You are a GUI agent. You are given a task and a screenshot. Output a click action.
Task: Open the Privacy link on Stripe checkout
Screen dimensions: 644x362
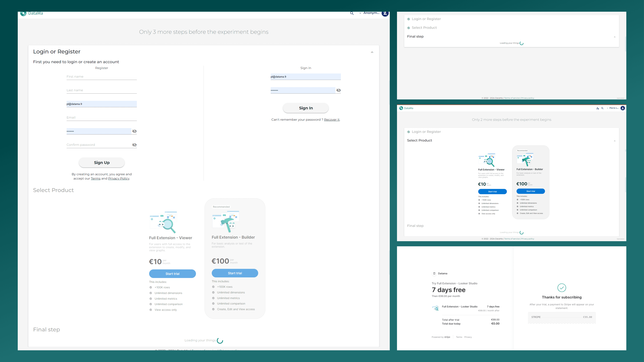tap(468, 337)
